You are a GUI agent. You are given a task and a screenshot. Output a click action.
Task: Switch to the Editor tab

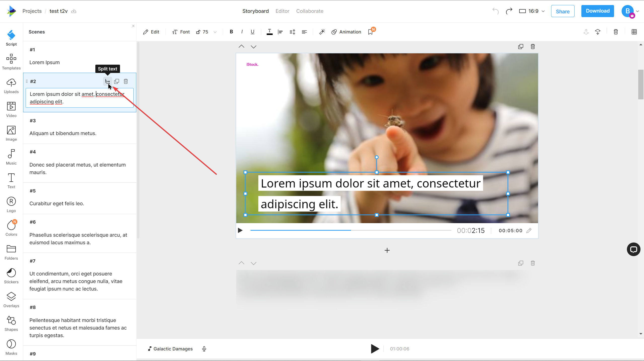pyautogui.click(x=283, y=11)
